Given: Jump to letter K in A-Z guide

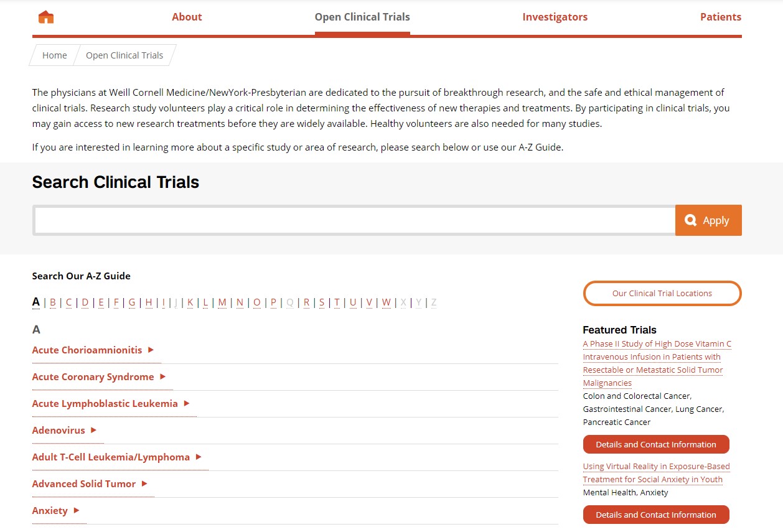Looking at the screenshot, I should [190, 302].
